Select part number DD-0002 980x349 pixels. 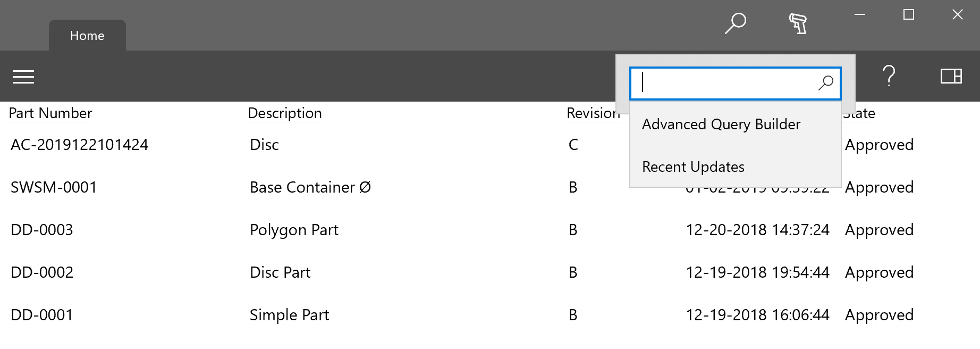(42, 272)
